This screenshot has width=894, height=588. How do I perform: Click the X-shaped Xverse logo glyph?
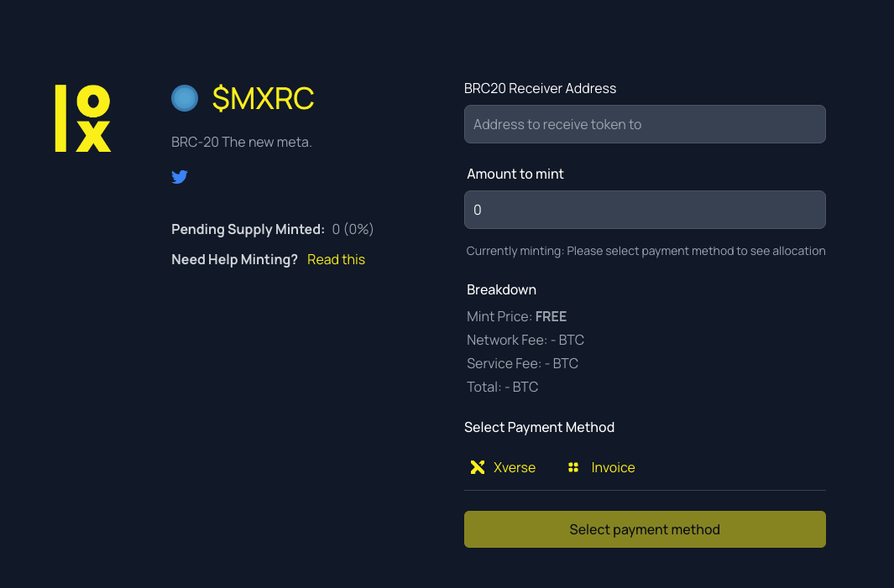[478, 467]
